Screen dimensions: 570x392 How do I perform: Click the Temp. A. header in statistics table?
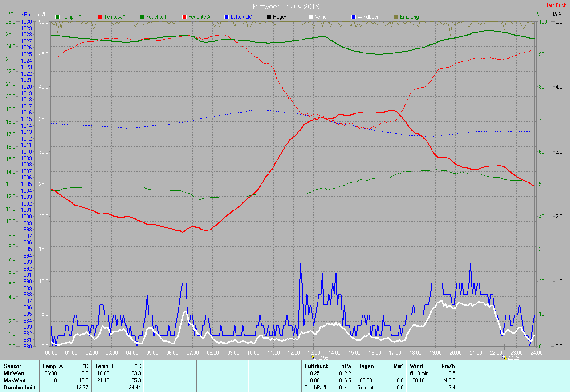pos(53,366)
